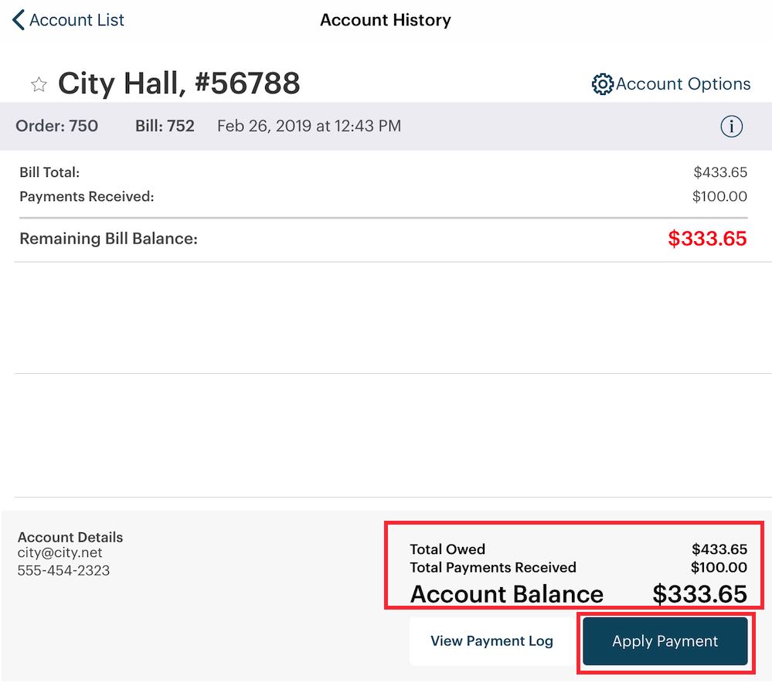Viewport: 772px width, 700px height.
Task: Tap the star to favorite City Hall account
Action: [x=39, y=85]
